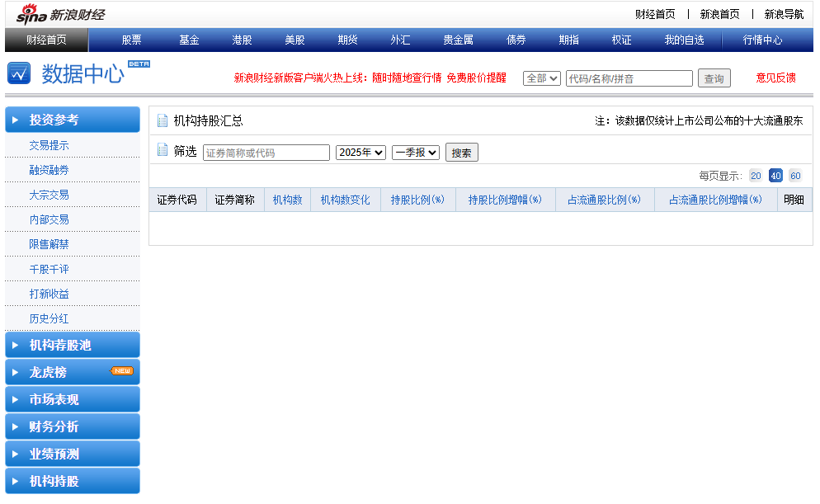The height and width of the screenshot is (504, 820).
Task: Open the 一季报 report period dropdown
Action: click(416, 152)
